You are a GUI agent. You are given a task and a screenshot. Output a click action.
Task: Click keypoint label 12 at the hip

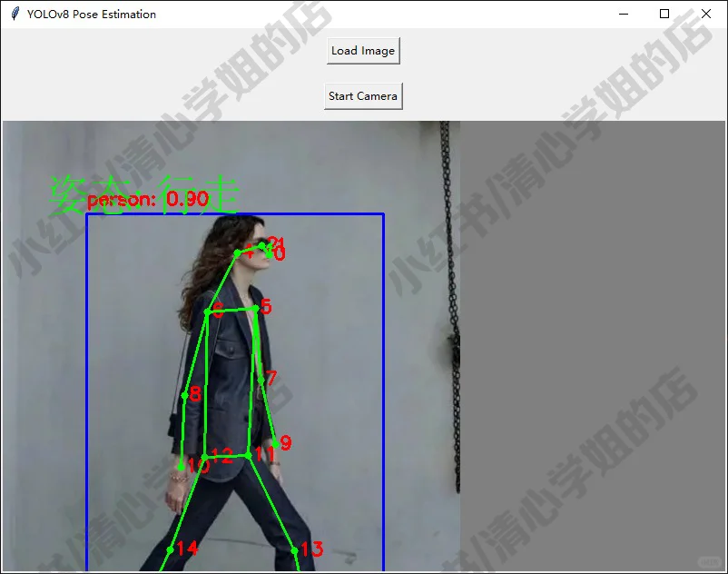pyautogui.click(x=221, y=456)
